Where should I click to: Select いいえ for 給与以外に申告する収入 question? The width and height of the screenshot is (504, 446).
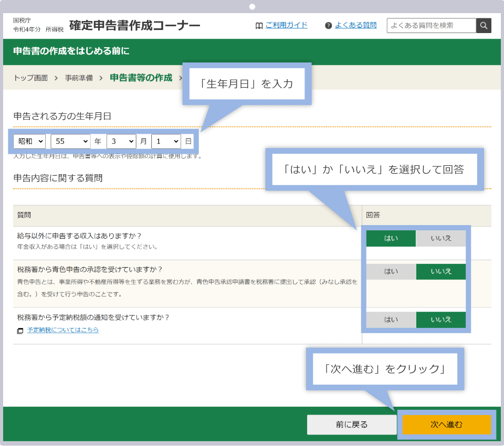pyautogui.click(x=441, y=238)
